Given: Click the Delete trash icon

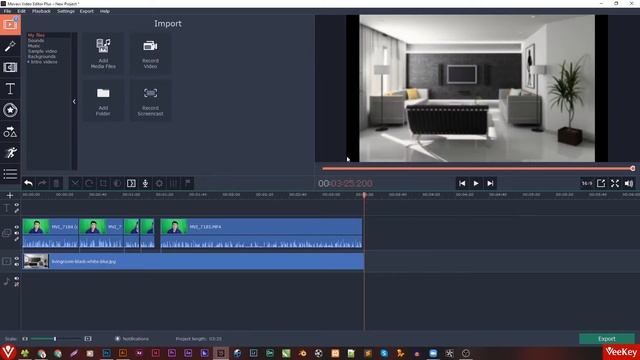Looking at the screenshot, I should 56,183.
